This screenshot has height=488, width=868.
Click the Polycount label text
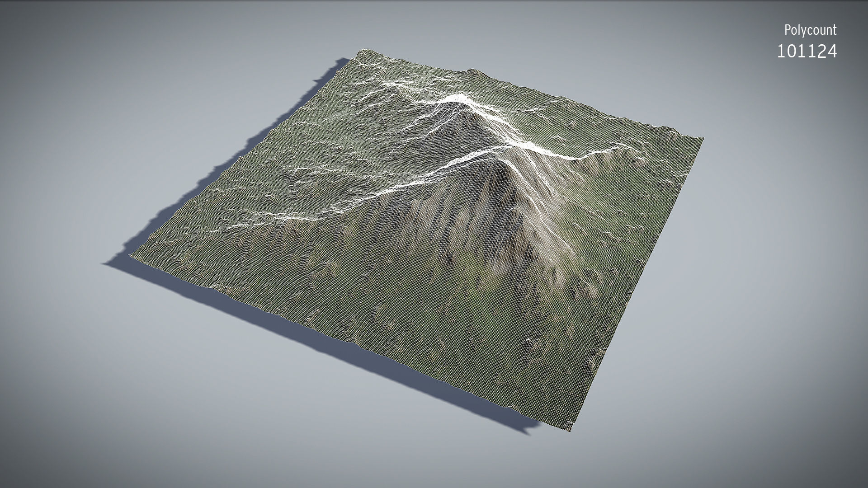[x=810, y=30]
